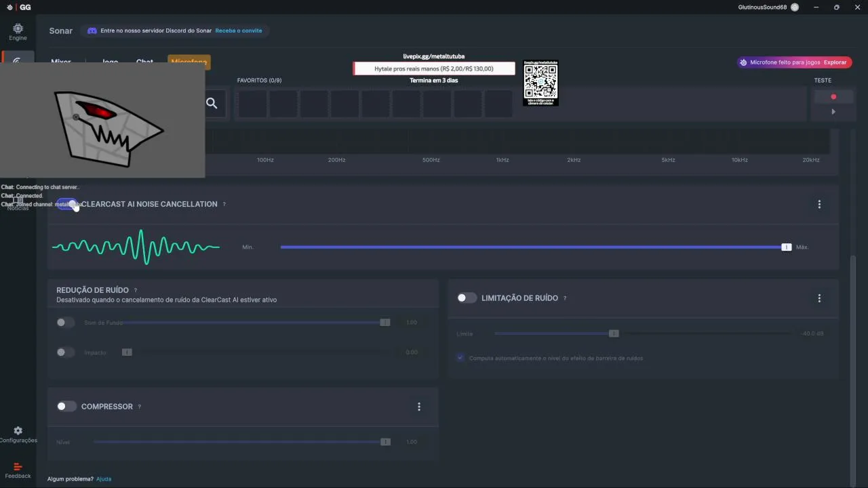
Task: Adjust ClearCast AI Min-Máx slider
Action: click(536, 247)
